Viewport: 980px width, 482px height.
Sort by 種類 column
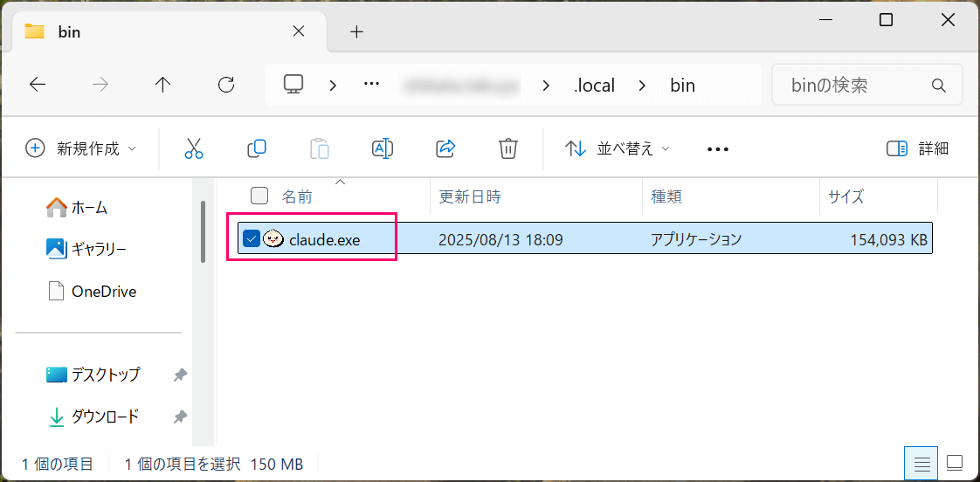pyautogui.click(x=666, y=197)
